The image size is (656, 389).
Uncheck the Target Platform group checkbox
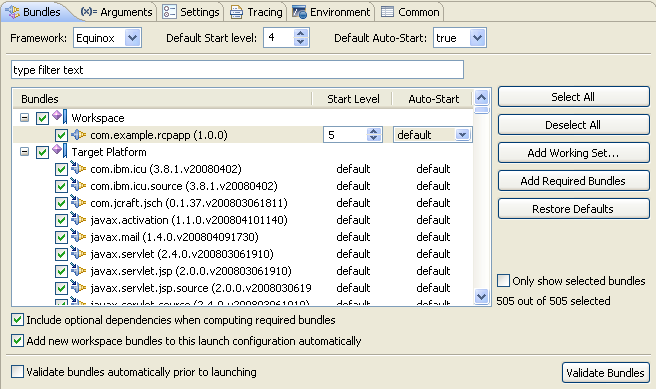point(42,152)
